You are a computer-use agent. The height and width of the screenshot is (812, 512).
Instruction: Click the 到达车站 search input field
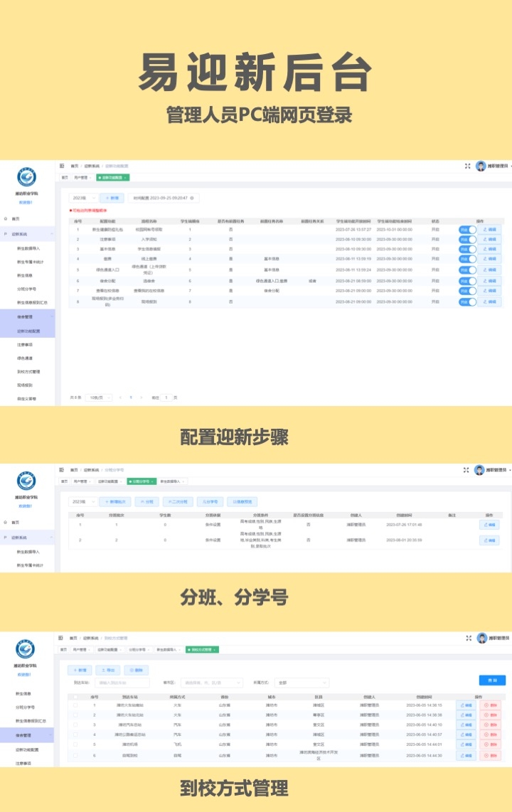122,683
